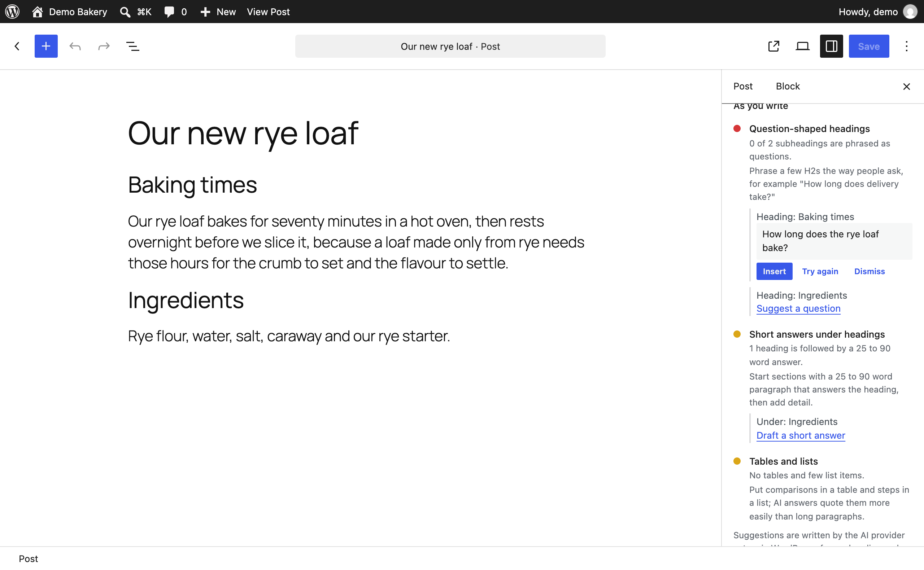Select the 'Baking times' heading block
Image resolution: width=924 pixels, height=570 pixels.
click(192, 185)
